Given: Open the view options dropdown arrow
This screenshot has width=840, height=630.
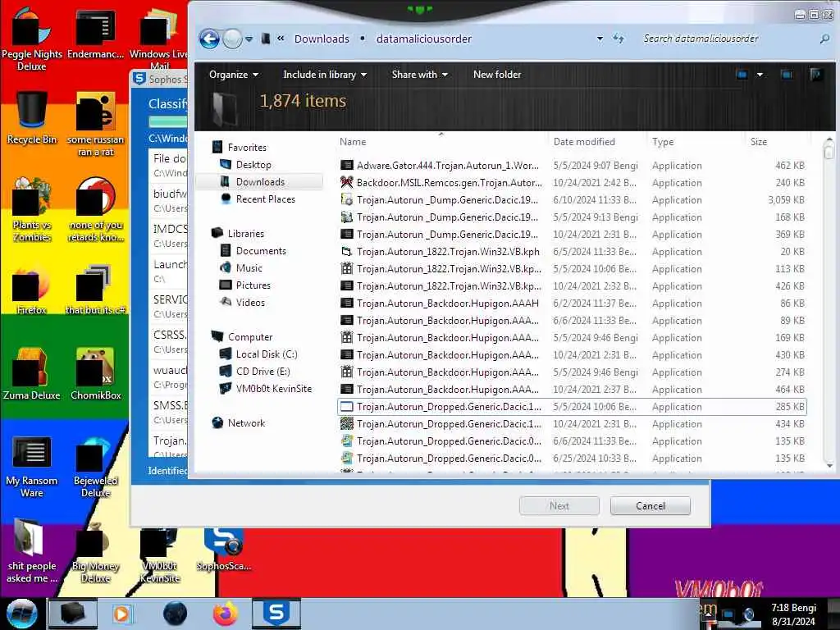Looking at the screenshot, I should click(760, 75).
